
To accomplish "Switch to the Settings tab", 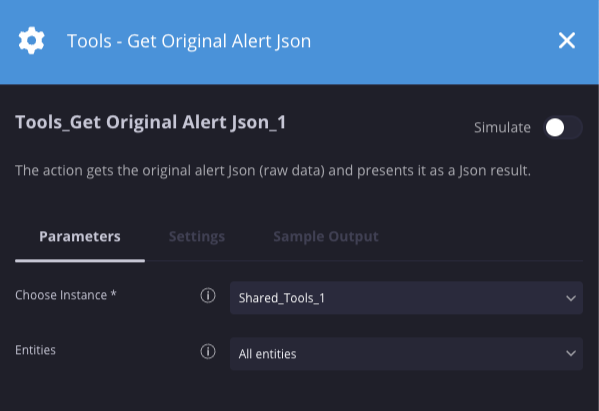I will [x=197, y=236].
